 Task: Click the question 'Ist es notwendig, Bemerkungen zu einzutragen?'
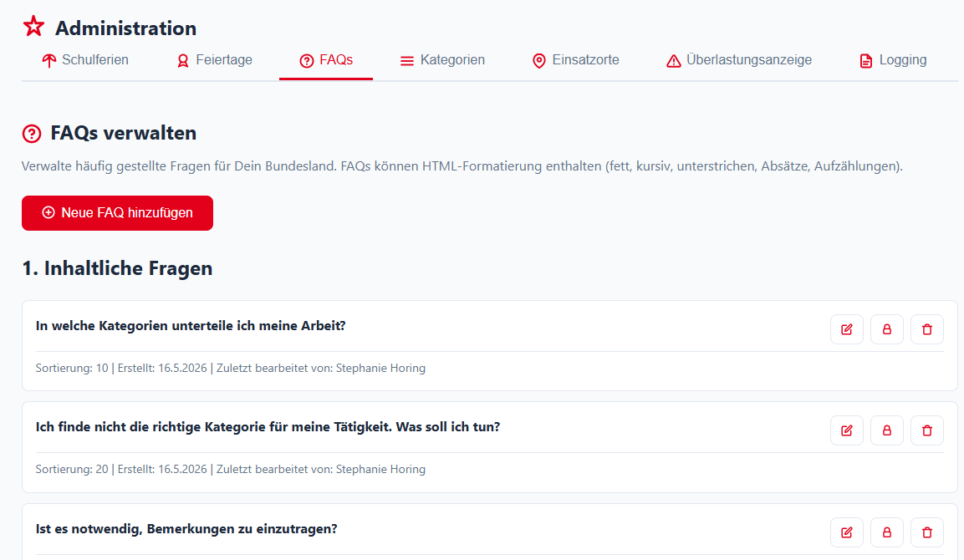click(186, 529)
